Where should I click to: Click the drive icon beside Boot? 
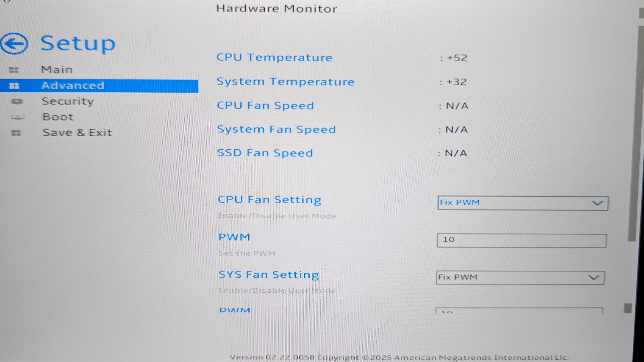(x=18, y=117)
